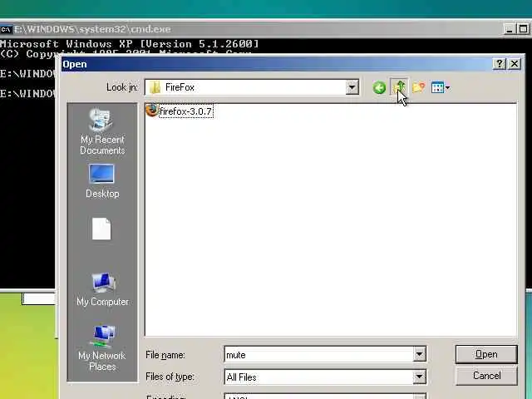Browse My Network Places
Image resolution: width=532 pixels, height=399 pixels.
102,347
